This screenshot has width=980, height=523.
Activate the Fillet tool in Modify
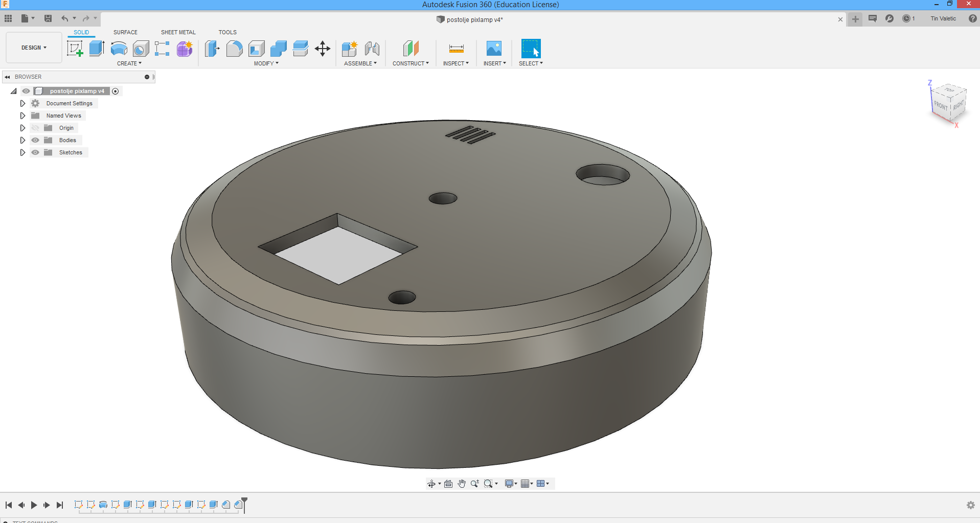tap(234, 49)
